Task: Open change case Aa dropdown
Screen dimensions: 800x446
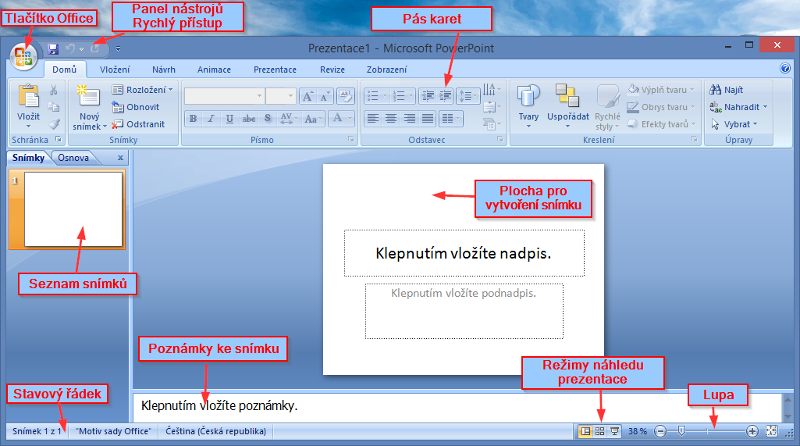Action: [x=313, y=119]
